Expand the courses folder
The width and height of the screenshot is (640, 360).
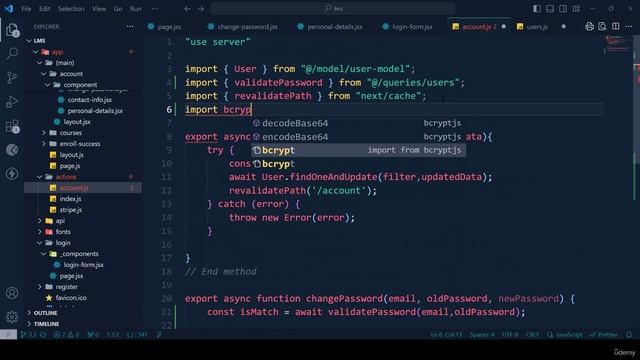44,133
